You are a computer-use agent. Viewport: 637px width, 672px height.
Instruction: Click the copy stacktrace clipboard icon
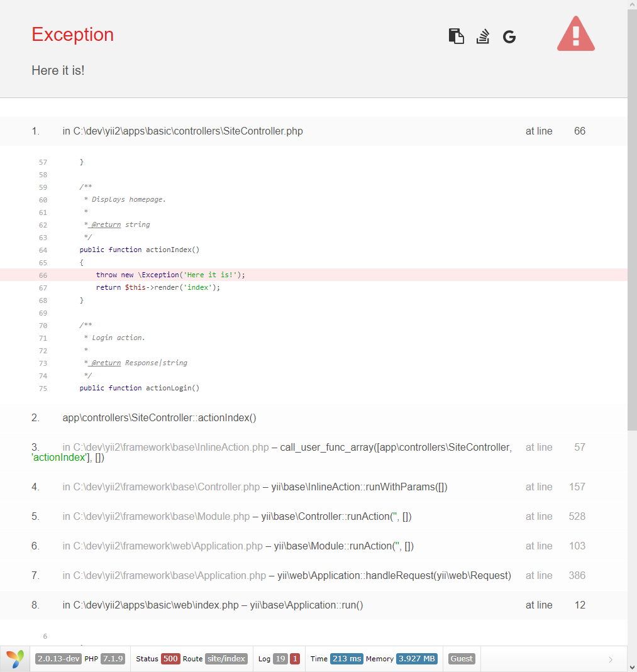[456, 36]
